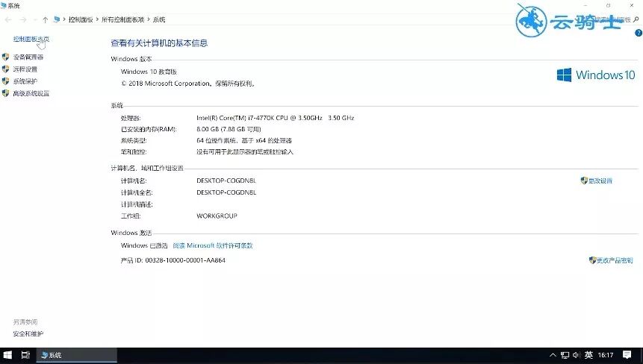Open Security and Maintenance link

[28, 333]
